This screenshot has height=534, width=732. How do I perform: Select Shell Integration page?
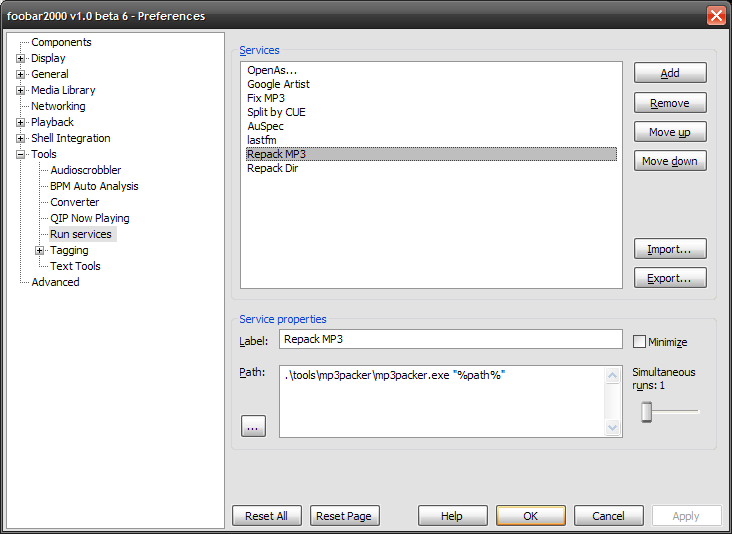point(70,138)
